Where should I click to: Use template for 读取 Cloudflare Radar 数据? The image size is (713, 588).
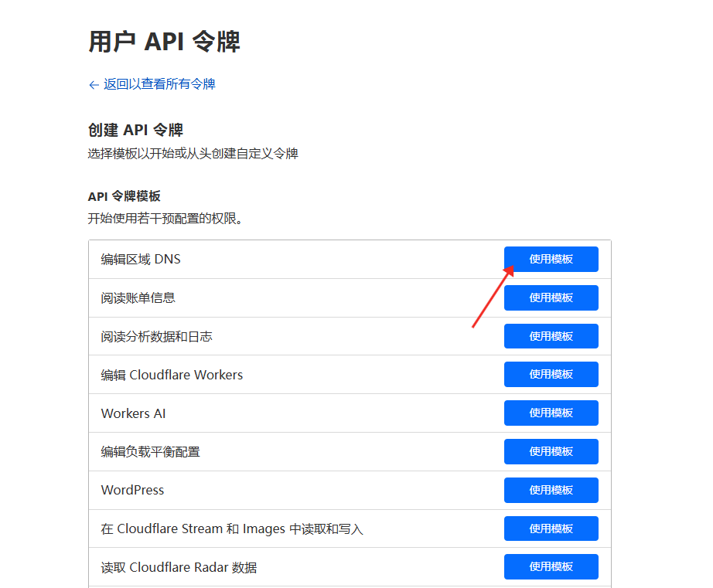[x=551, y=567]
